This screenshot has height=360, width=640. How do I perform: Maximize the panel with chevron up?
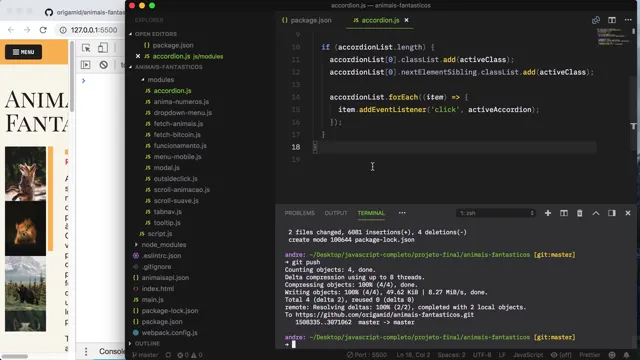click(596, 213)
